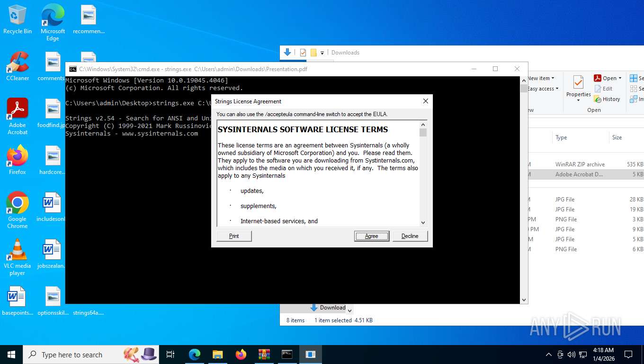Close the Strings License Agreement dialog
This screenshot has width=644, height=364.
tap(425, 101)
